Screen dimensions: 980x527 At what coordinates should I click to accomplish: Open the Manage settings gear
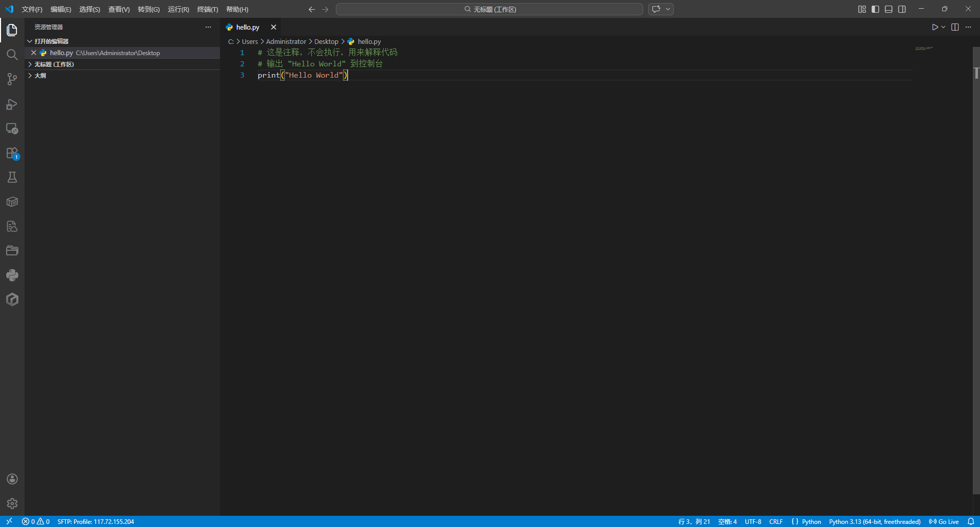pos(12,504)
